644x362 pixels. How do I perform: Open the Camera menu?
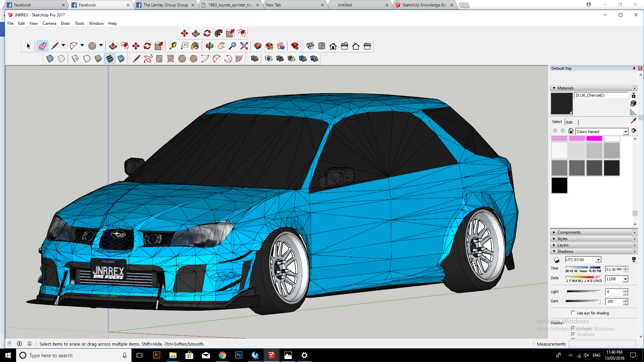(49, 23)
